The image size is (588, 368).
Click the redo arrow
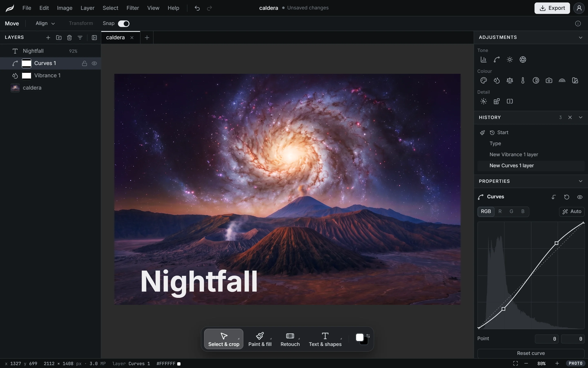pos(209,8)
